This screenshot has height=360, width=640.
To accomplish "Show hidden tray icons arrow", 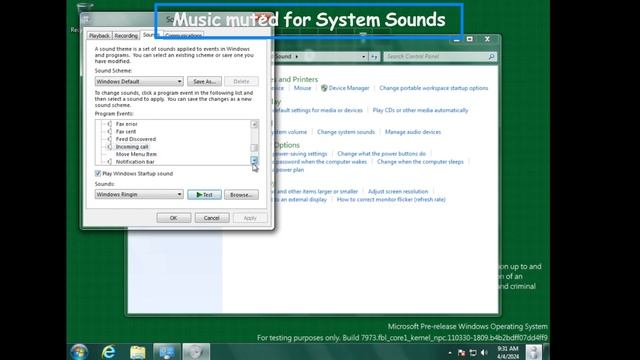I will 450,353.
